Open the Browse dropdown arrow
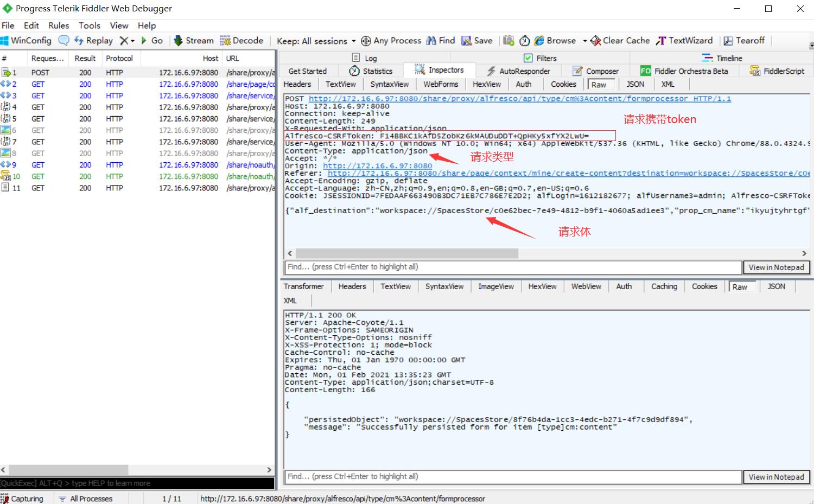Viewport: 814px width, 504px height. click(584, 41)
